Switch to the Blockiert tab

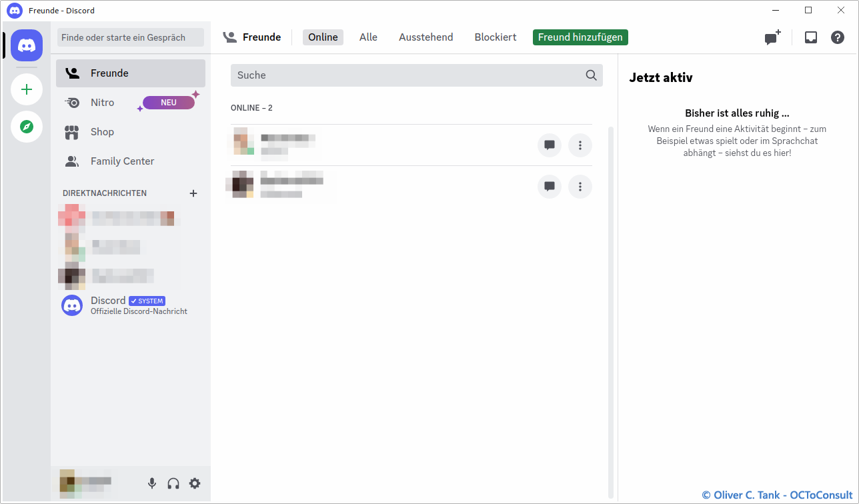pyautogui.click(x=496, y=37)
